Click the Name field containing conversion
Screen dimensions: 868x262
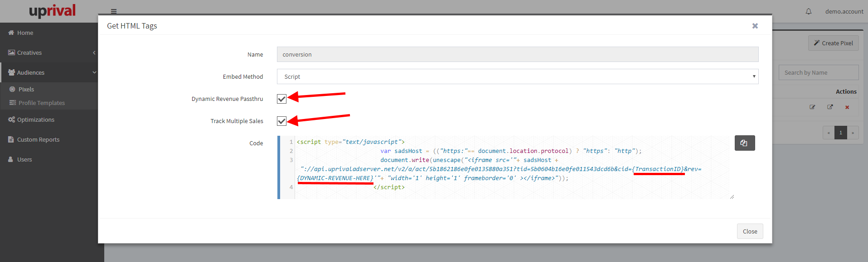point(518,54)
